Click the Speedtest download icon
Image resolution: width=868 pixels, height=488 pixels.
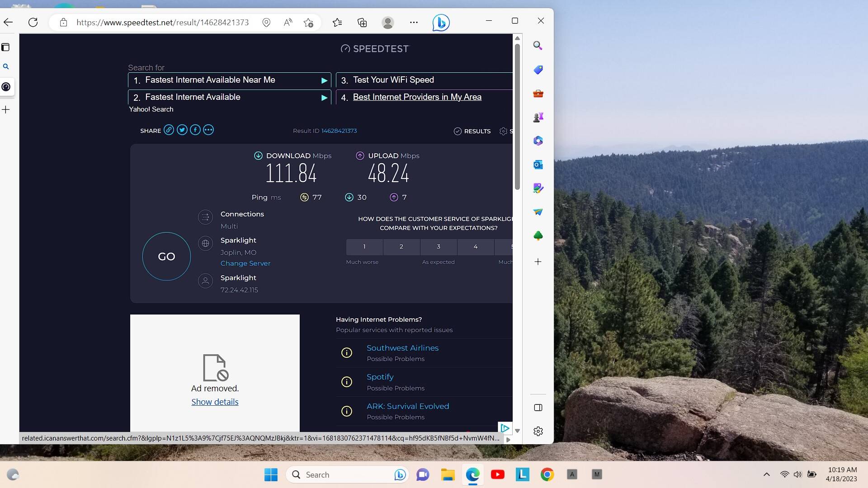point(258,155)
